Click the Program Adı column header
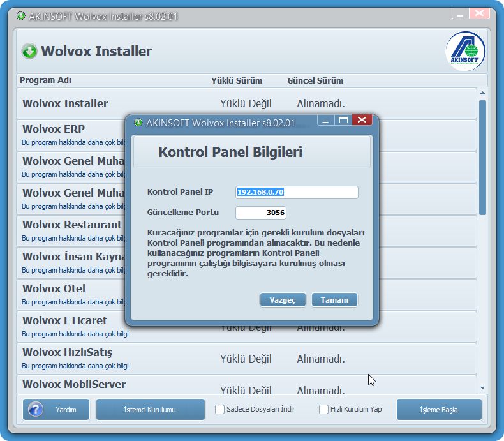The height and width of the screenshot is (441, 504). 45,80
